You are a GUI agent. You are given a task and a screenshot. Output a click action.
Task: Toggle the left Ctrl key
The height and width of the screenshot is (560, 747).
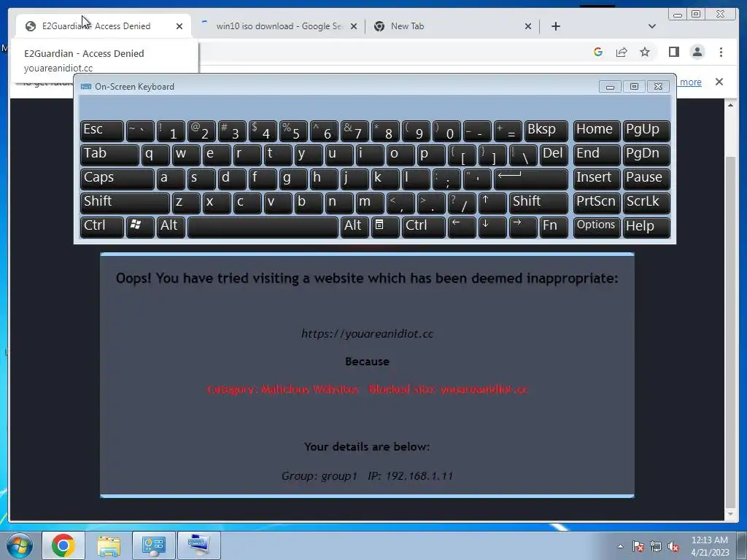(102, 226)
